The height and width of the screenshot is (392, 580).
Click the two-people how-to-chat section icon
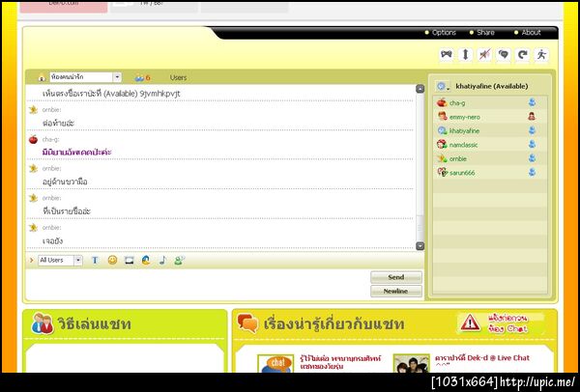[43, 323]
